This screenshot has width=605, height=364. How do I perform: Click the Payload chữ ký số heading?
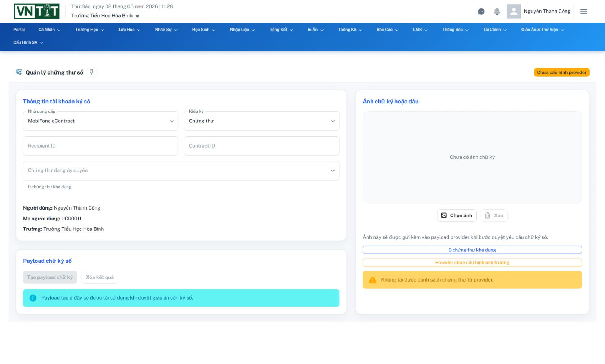[x=47, y=261]
